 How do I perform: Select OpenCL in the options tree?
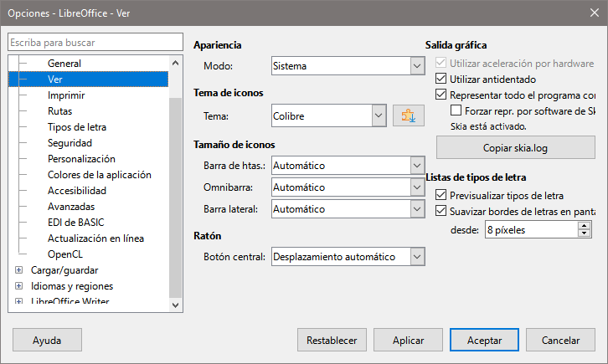click(65, 254)
